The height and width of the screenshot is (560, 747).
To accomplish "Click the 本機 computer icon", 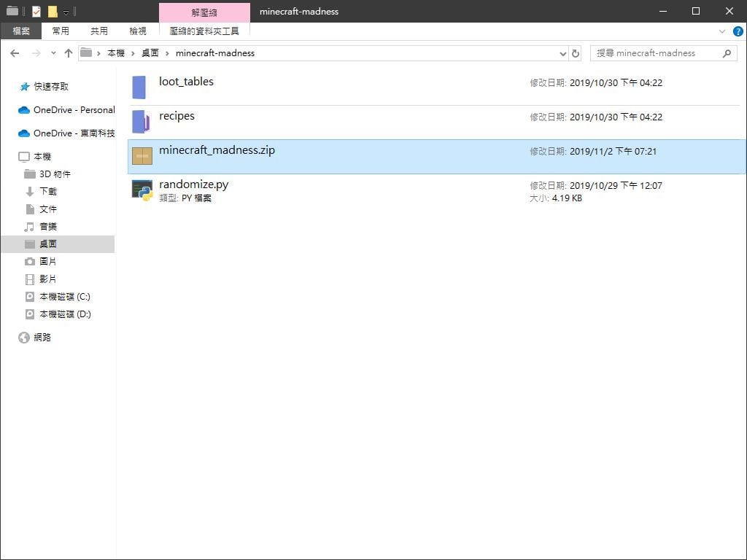I will pos(24,157).
